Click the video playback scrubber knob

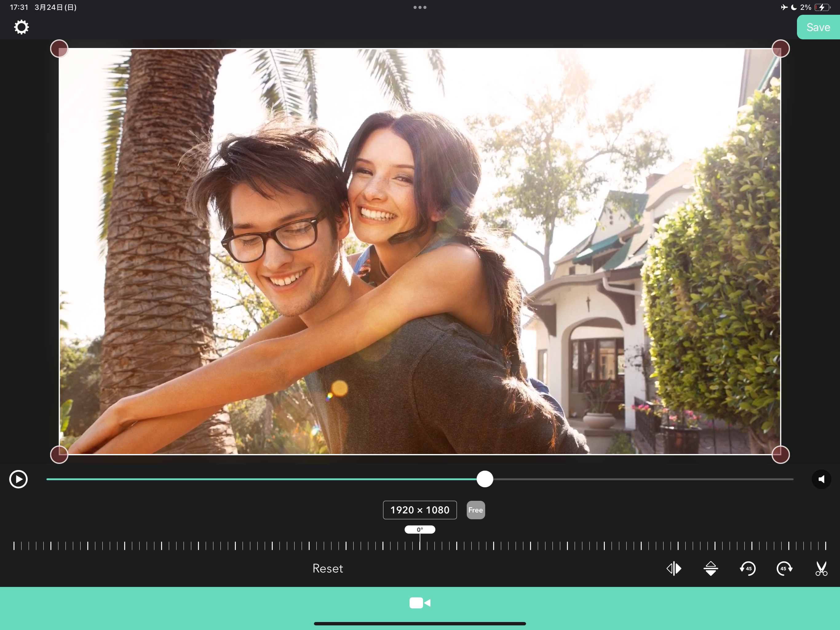[x=485, y=479]
